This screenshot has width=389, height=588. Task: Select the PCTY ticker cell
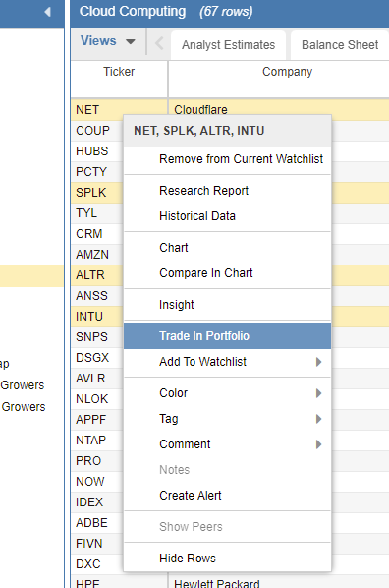click(97, 172)
